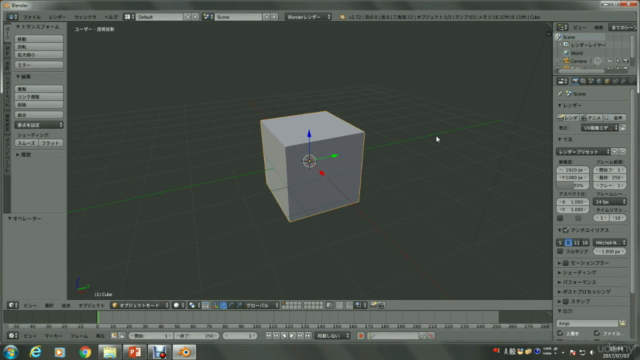Image resolution: width=640 pixels, height=360 pixels.
Task: Select the translate manipulator icon
Action: coord(223,305)
